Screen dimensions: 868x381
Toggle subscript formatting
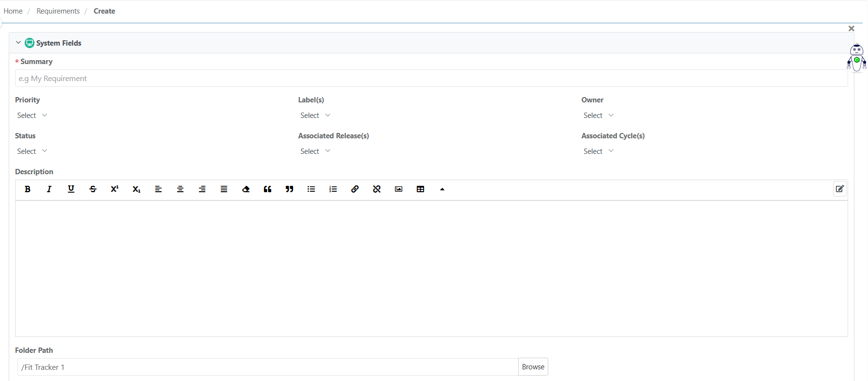pos(136,189)
